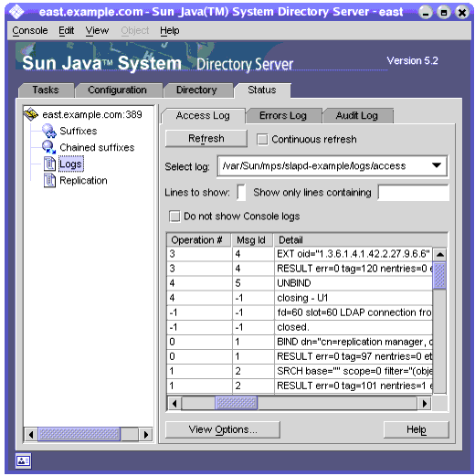Open the Console menu
This screenshot has height=476, width=475.
coord(30,31)
